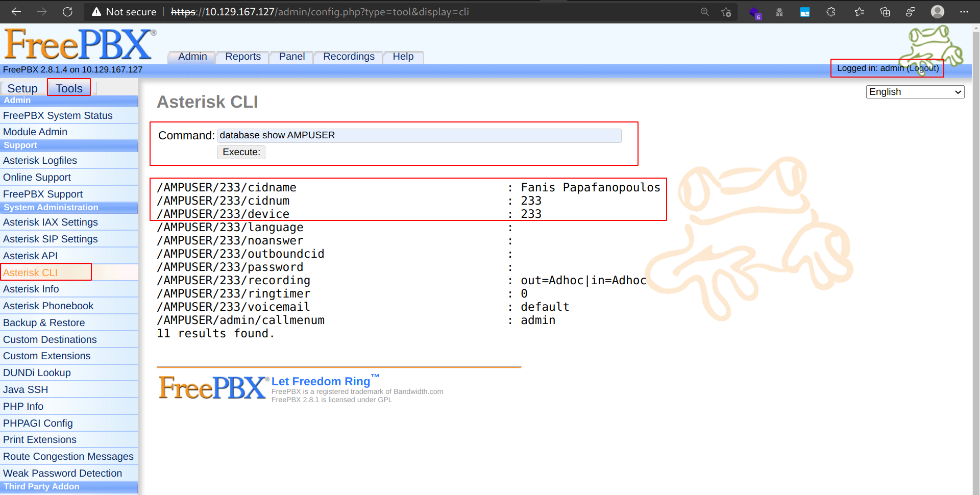
Task: Open Asterisk SIP Settings
Action: pos(50,238)
